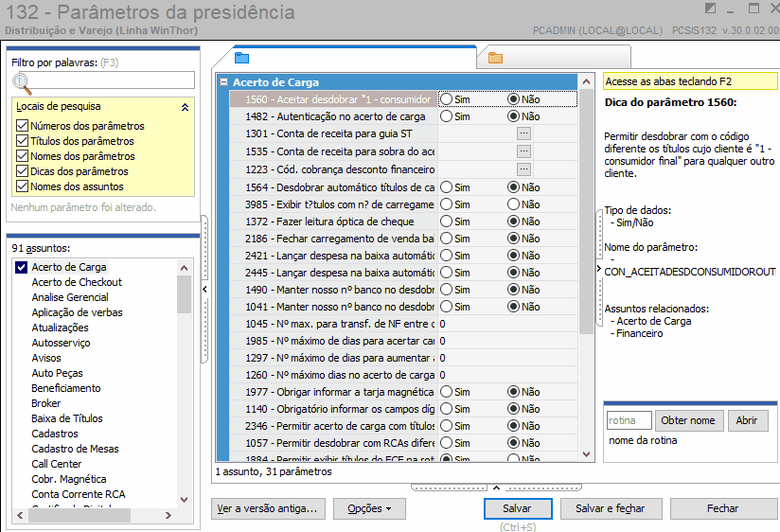Click window restore icon in title bar
Screen dimensions: 780x532
(x=710, y=8)
